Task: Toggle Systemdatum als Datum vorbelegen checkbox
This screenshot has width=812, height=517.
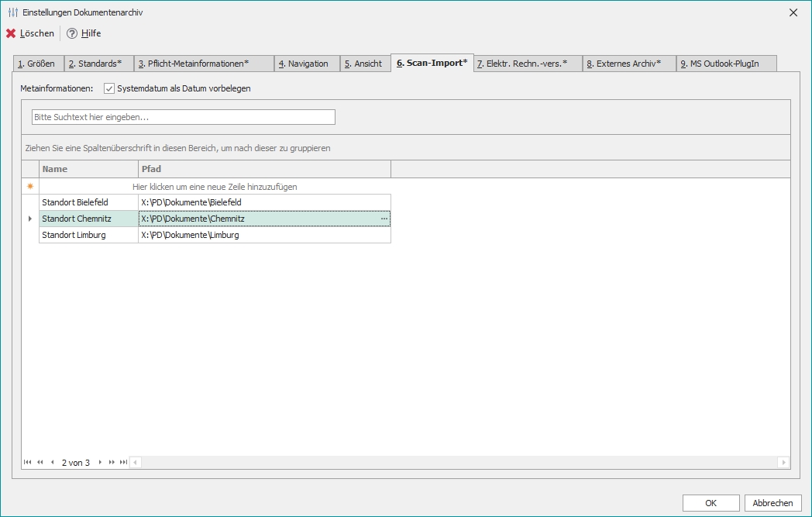Action: 108,88
